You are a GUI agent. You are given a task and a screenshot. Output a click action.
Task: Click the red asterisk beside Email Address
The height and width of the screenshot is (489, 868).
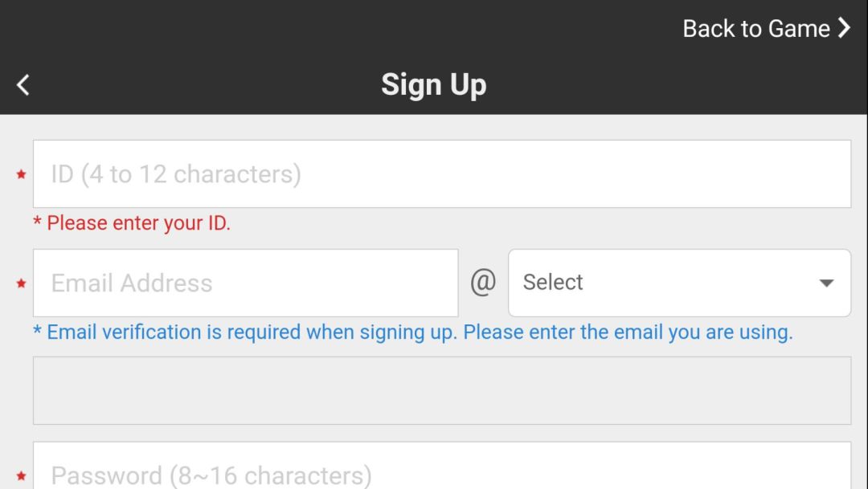tap(21, 283)
